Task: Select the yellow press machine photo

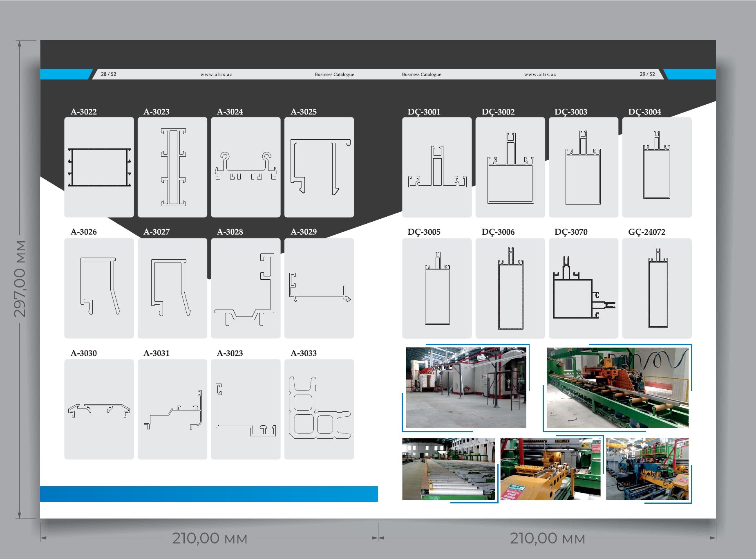Action: click(550, 469)
